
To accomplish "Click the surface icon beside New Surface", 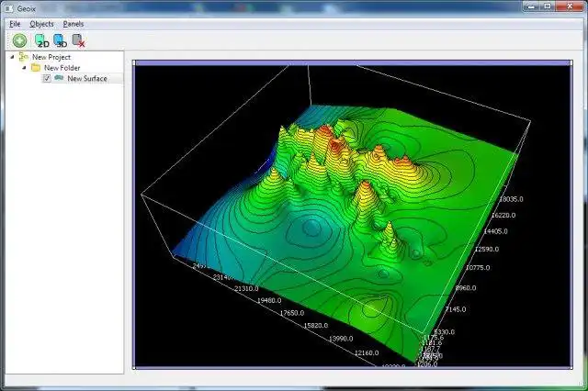I will pos(59,78).
